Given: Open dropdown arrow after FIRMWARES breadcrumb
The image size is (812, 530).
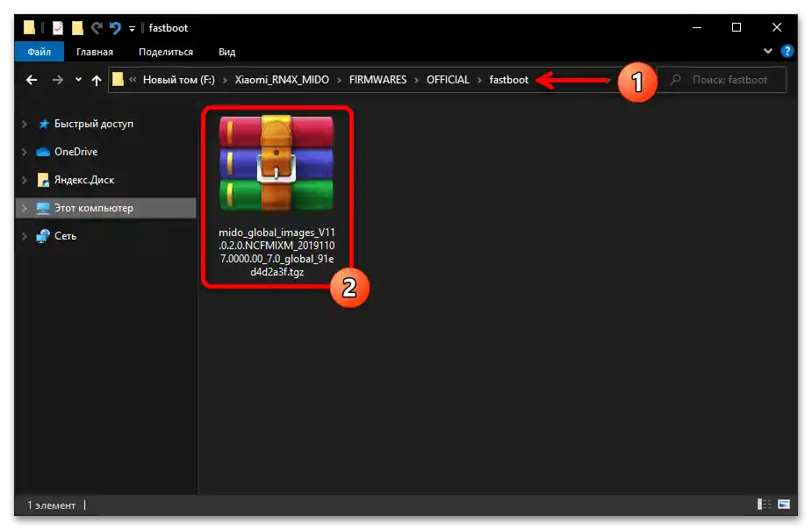Looking at the screenshot, I should [416, 80].
